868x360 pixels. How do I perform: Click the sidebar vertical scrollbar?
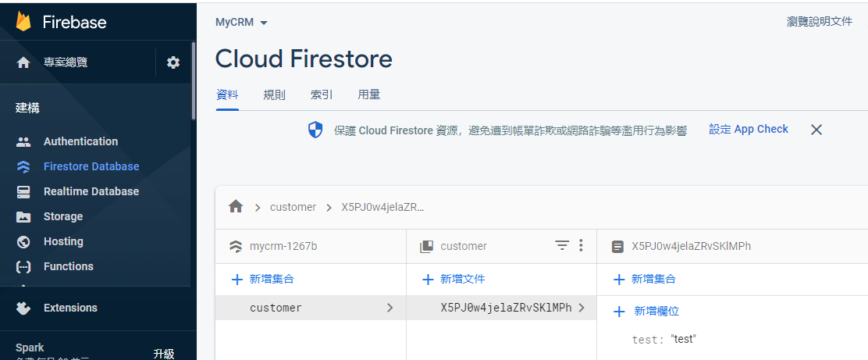pyautogui.click(x=194, y=80)
